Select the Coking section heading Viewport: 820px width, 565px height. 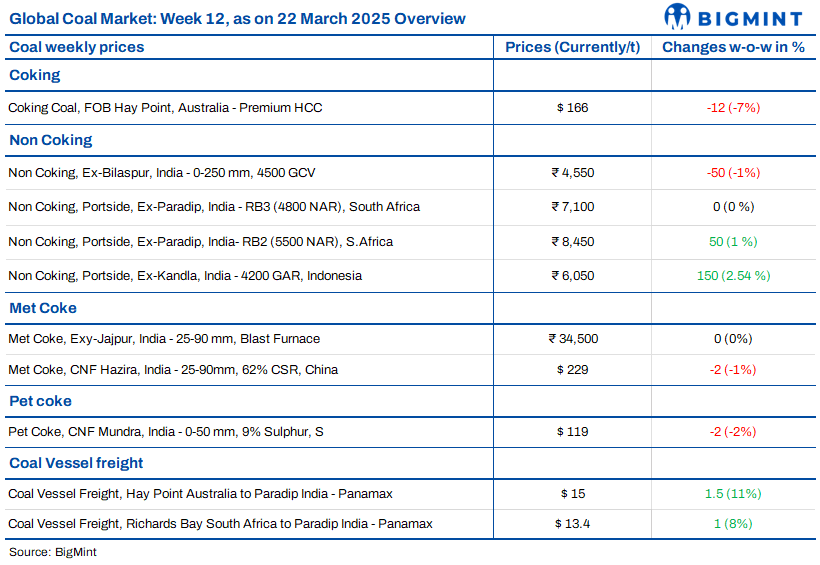35,75
